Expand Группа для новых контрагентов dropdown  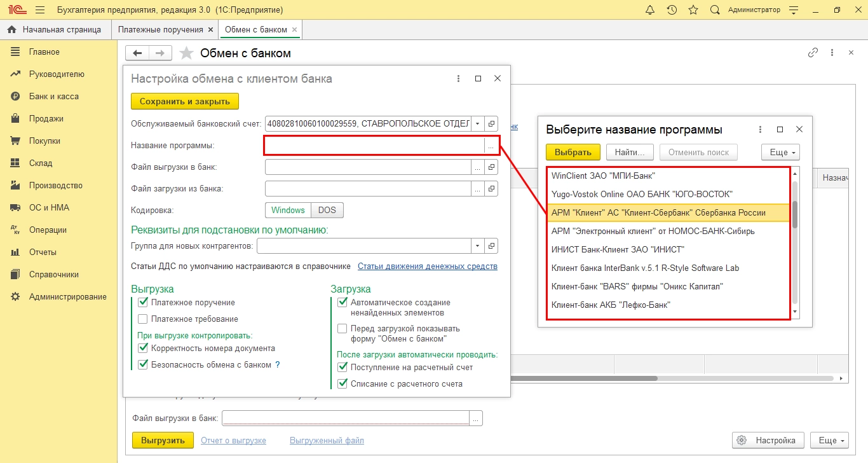(x=478, y=245)
